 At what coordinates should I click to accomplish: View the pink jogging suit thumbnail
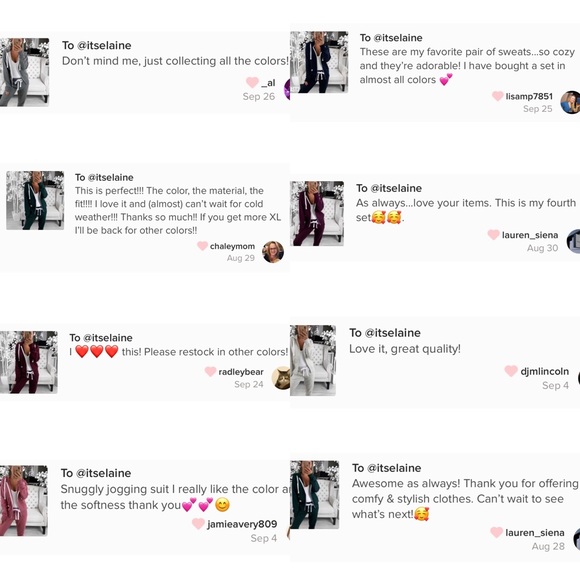pyautogui.click(x=24, y=500)
